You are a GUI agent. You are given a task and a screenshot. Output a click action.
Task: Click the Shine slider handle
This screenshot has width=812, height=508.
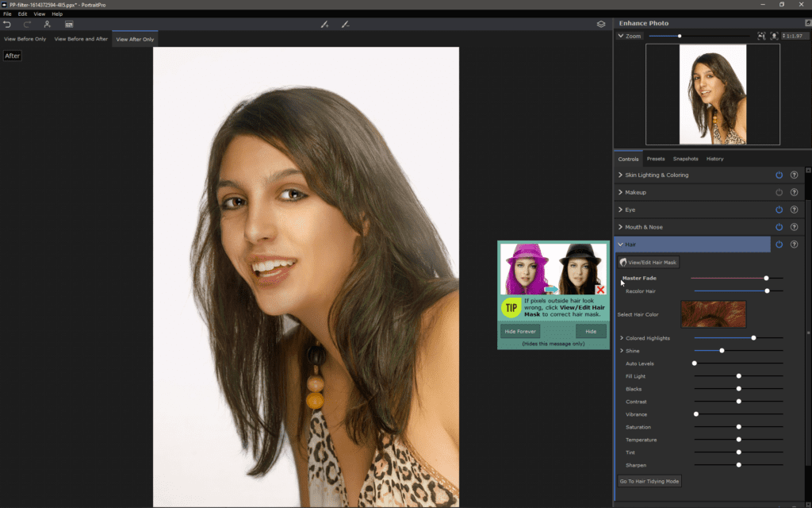(x=722, y=351)
